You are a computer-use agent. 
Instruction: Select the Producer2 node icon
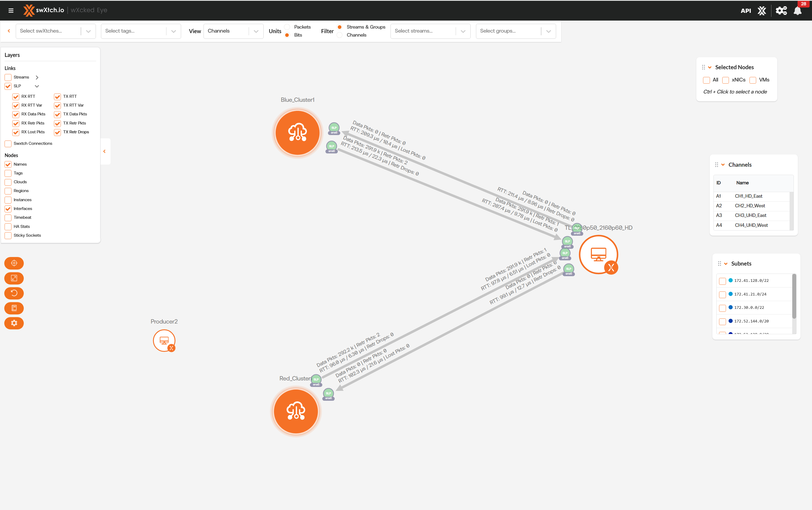tap(164, 340)
